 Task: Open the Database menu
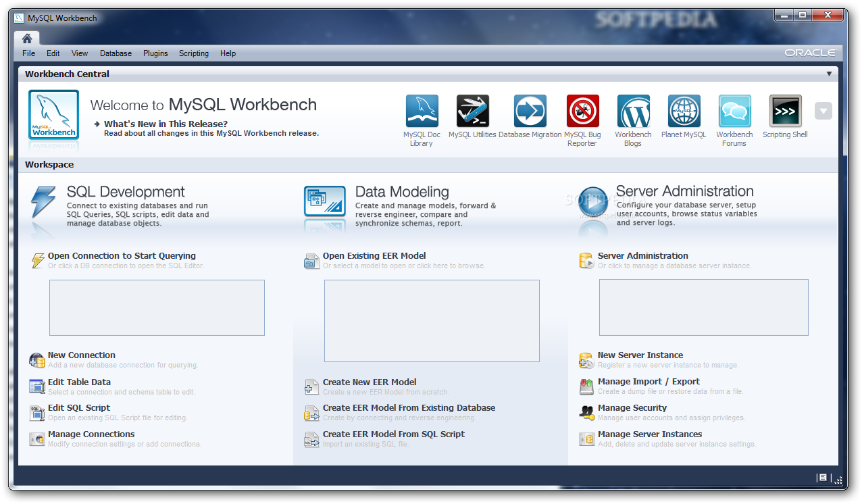(x=116, y=53)
